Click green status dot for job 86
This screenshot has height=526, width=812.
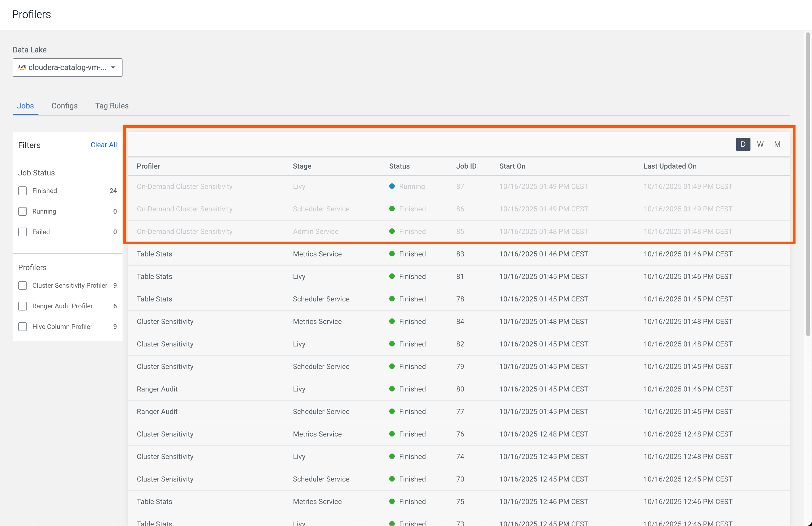pyautogui.click(x=392, y=209)
